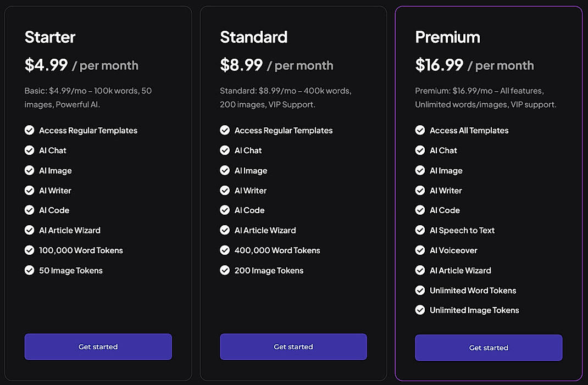Click the checkmark beside Starter's AI Image
This screenshot has width=588, height=385.
click(29, 170)
